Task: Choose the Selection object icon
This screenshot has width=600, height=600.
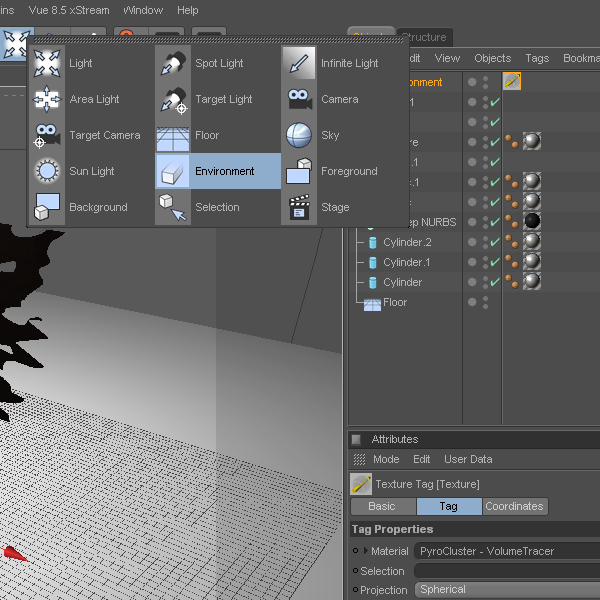Action: click(173, 207)
